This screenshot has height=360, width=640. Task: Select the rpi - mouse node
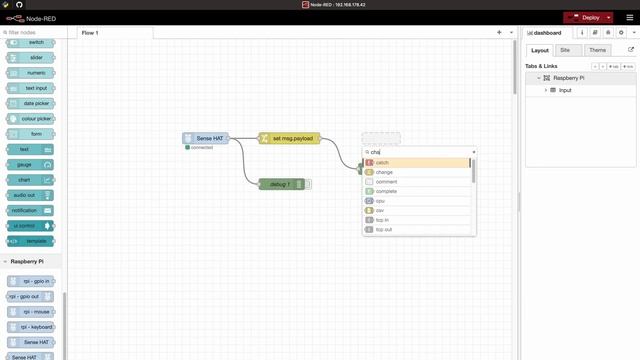pos(31,312)
